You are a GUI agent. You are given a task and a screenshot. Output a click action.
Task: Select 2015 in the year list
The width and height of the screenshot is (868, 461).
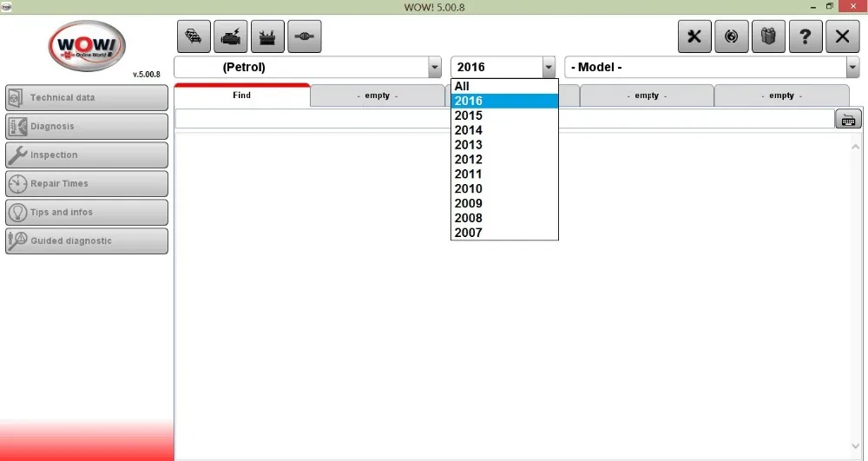coord(504,115)
